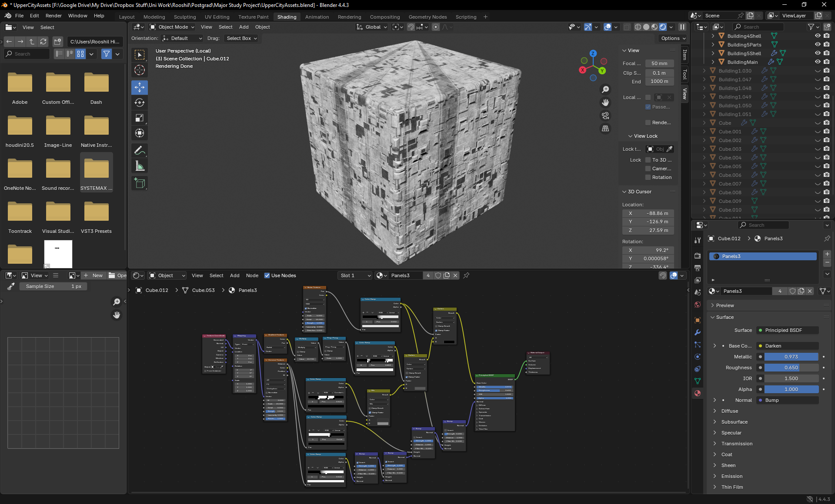Select the Measure tool
This screenshot has width=835, height=504.
140,166
